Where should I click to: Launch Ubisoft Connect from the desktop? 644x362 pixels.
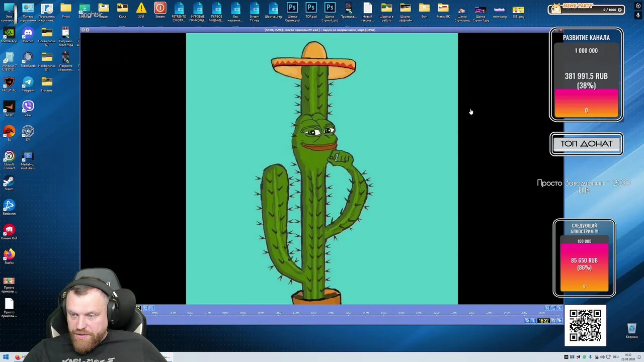pos(9,160)
